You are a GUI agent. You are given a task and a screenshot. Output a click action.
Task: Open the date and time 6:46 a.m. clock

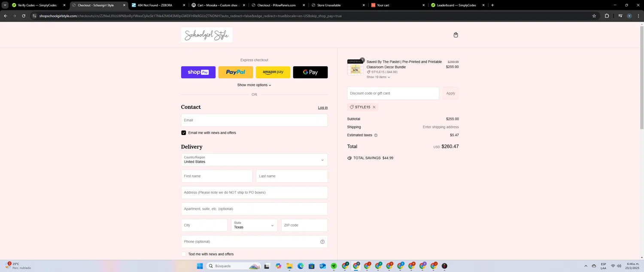click(633, 266)
